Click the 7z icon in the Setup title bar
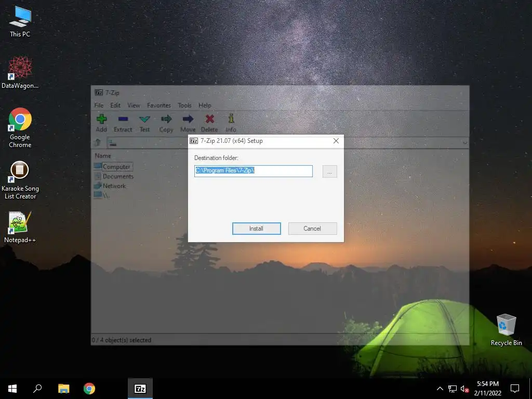 194,141
